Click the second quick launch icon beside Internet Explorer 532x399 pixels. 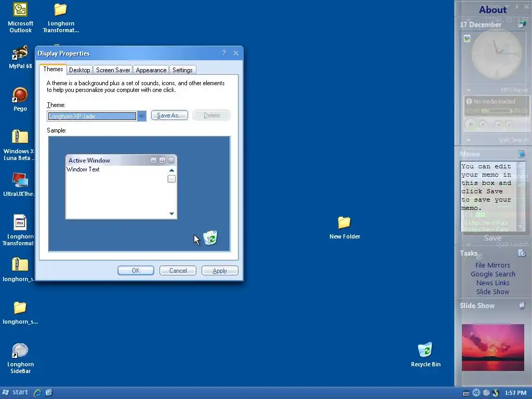[49, 393]
